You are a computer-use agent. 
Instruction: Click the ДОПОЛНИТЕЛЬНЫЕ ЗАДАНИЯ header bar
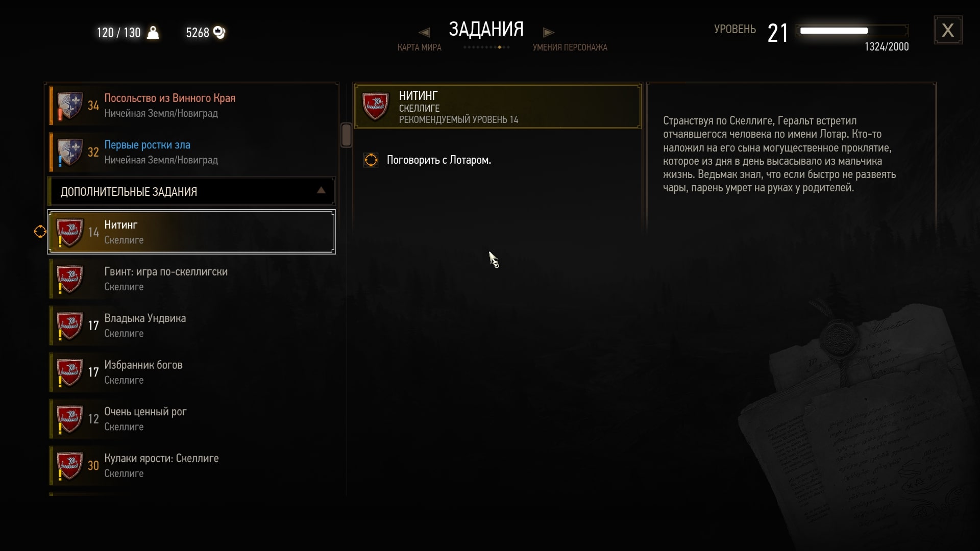(191, 191)
